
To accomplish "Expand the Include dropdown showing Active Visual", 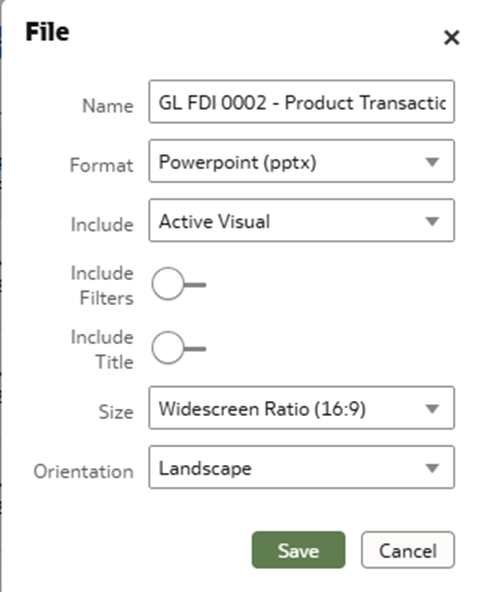I will coord(301,220).
